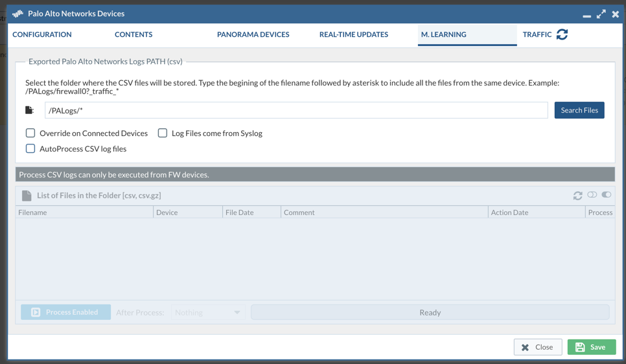The width and height of the screenshot is (626, 364).
Task: Turn on the right toggle in file list header
Action: click(x=607, y=195)
